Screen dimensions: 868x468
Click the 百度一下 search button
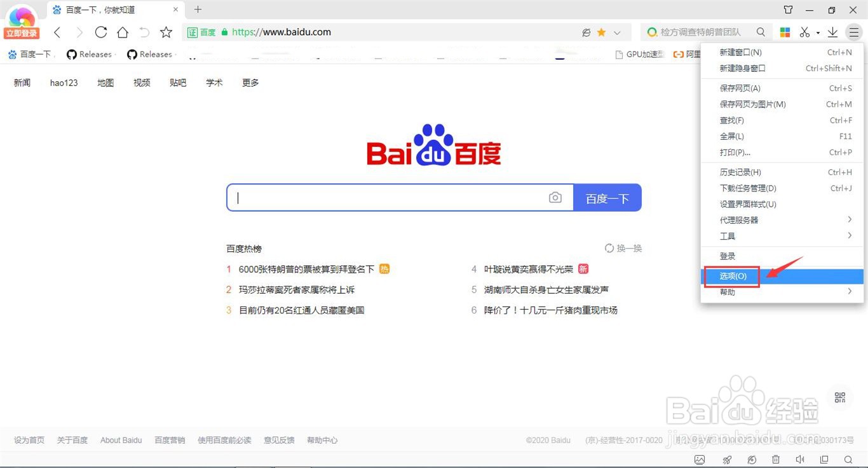[x=607, y=198]
